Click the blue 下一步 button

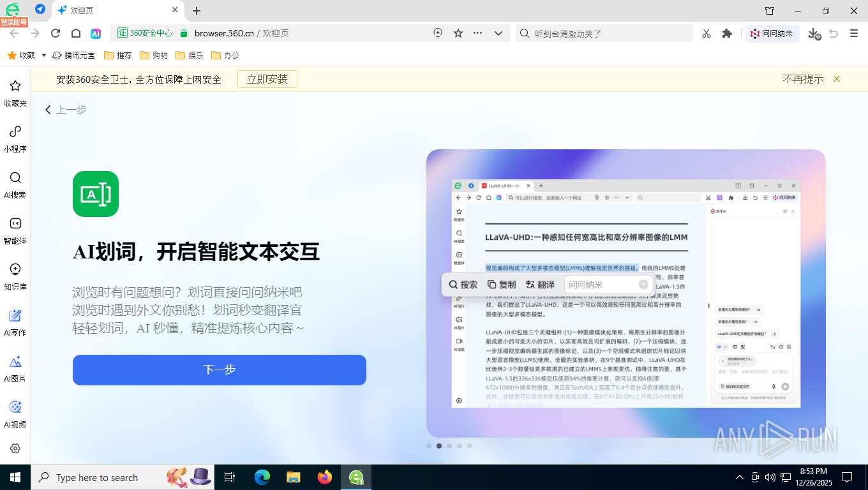pos(220,370)
